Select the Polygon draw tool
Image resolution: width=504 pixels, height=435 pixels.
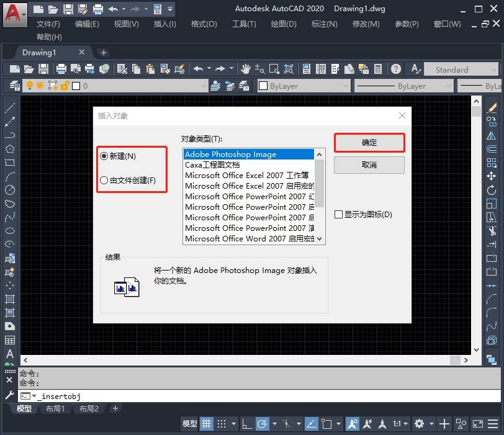pos(10,149)
